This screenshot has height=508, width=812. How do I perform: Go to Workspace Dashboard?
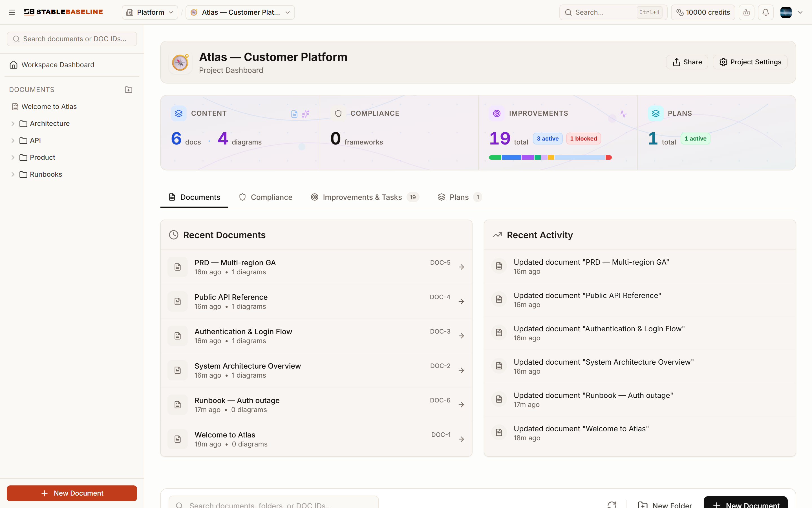[72, 65]
